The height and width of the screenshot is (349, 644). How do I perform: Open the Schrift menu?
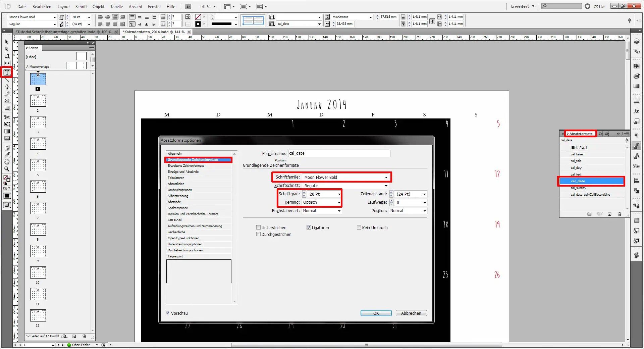click(x=81, y=6)
